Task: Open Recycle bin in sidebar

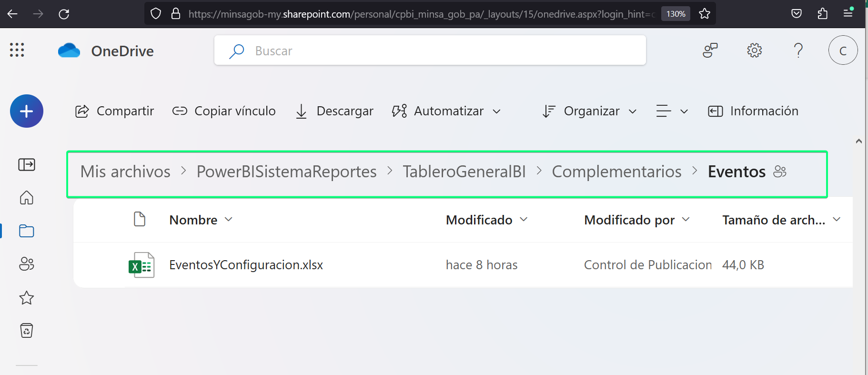Action: pos(27,331)
